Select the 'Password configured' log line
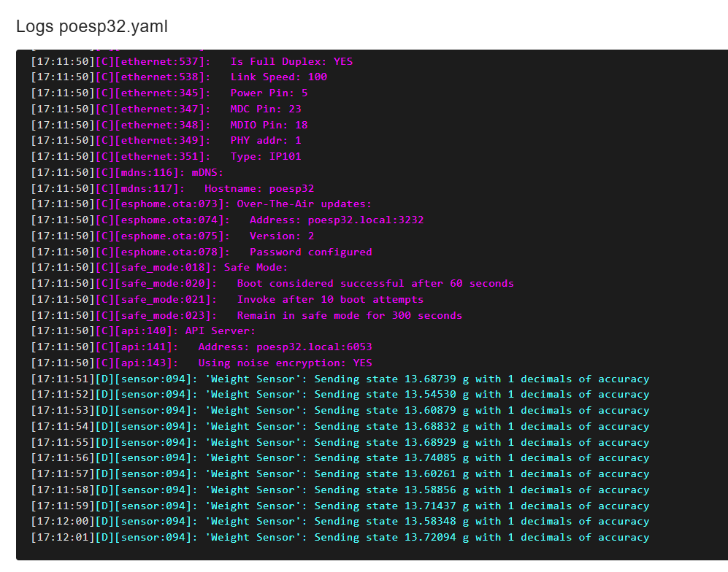 [201, 252]
